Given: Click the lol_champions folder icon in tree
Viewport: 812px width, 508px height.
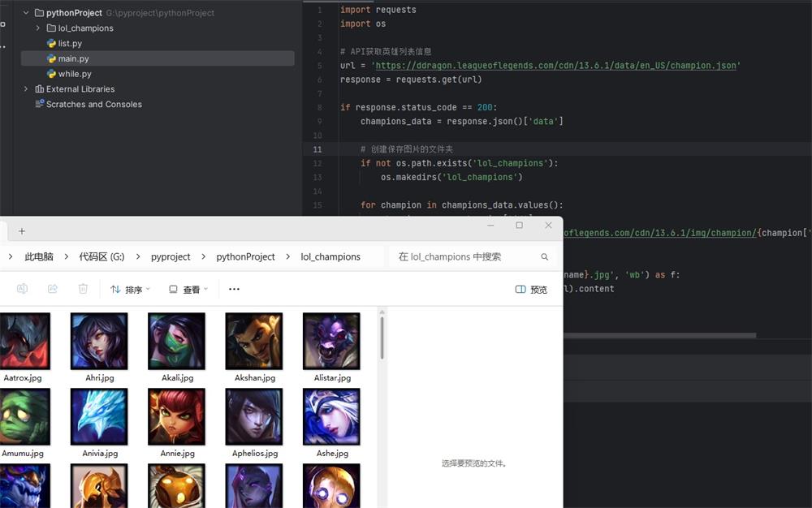Looking at the screenshot, I should (51, 28).
